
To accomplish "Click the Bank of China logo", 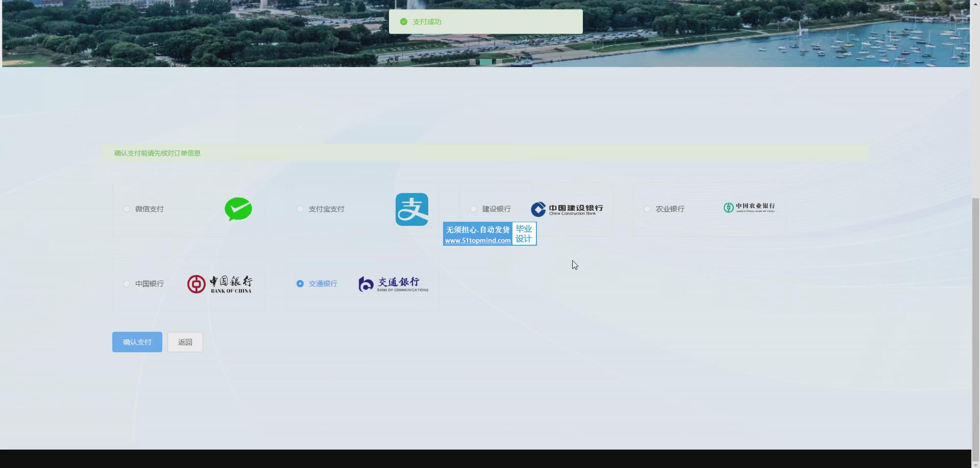I will point(219,284).
